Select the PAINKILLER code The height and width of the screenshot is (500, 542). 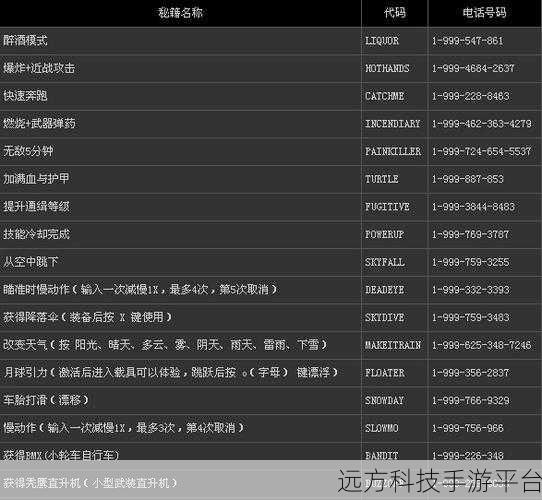[x=393, y=151]
